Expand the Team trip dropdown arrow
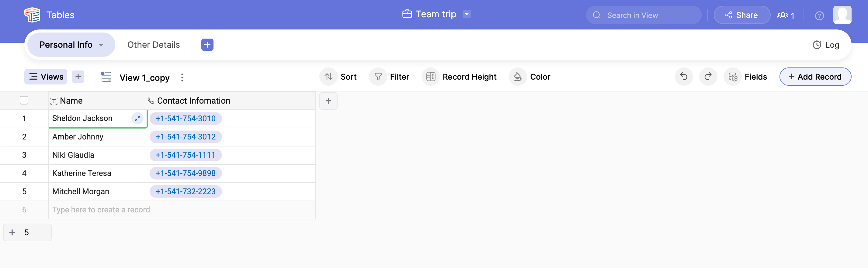This screenshot has width=868, height=268. (x=467, y=14)
